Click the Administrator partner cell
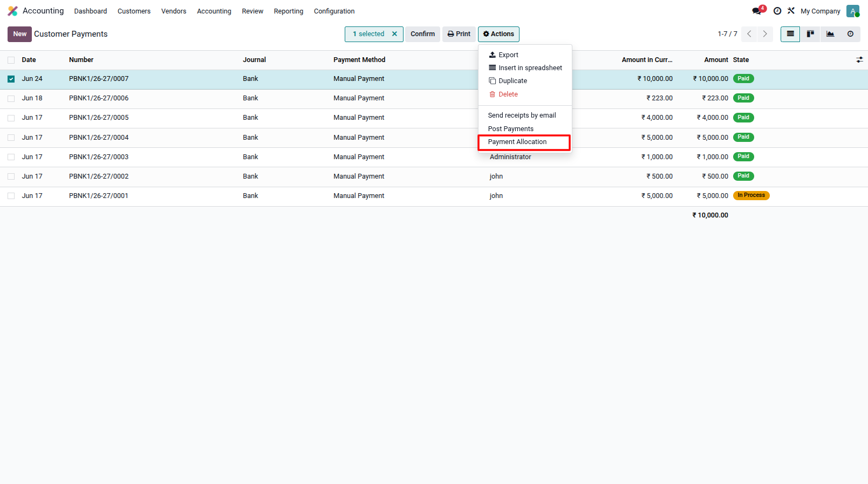Image resolution: width=868 pixels, height=484 pixels. (x=510, y=157)
